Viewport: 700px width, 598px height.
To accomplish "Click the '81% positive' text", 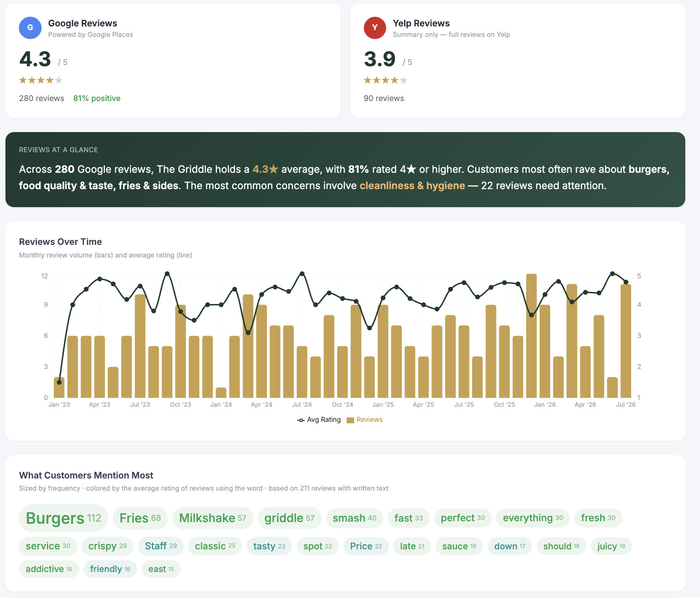I will coord(97,98).
